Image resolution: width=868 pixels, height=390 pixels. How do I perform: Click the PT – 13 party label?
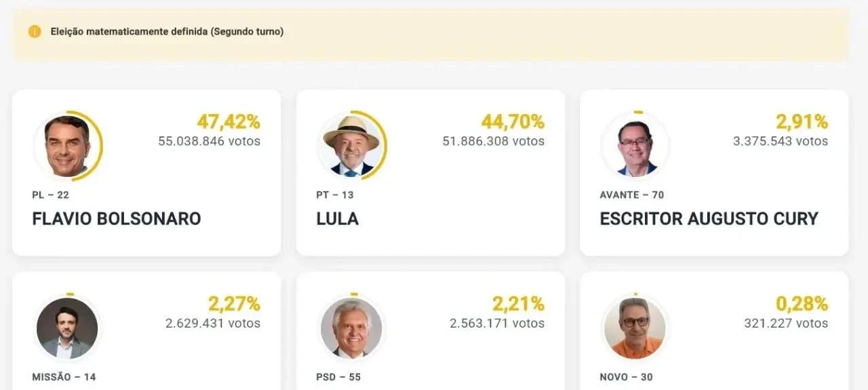click(x=335, y=195)
